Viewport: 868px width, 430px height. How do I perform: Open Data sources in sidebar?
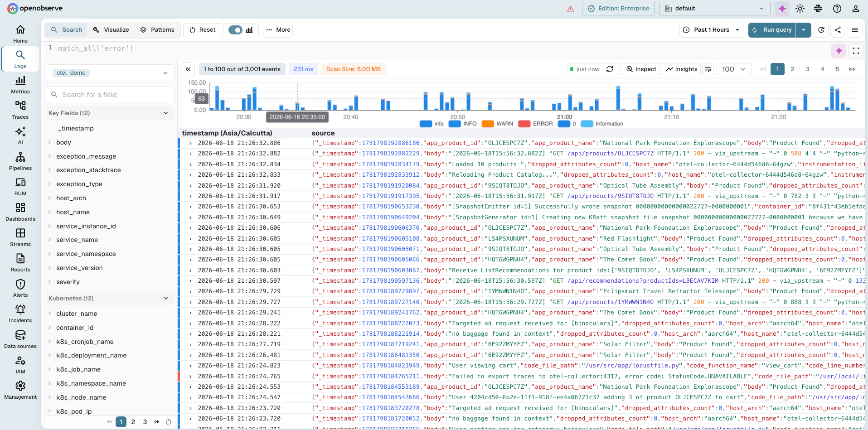pyautogui.click(x=20, y=339)
